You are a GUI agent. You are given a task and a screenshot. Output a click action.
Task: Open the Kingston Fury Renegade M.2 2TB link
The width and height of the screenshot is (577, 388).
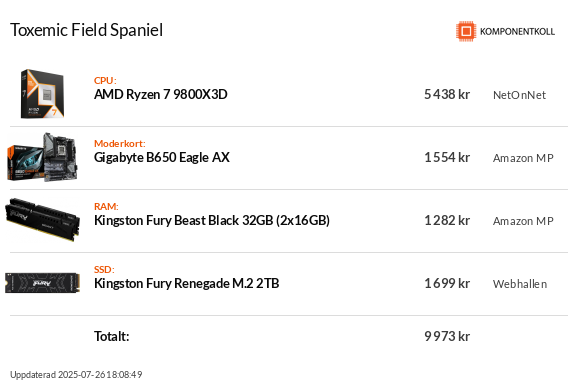click(x=187, y=283)
